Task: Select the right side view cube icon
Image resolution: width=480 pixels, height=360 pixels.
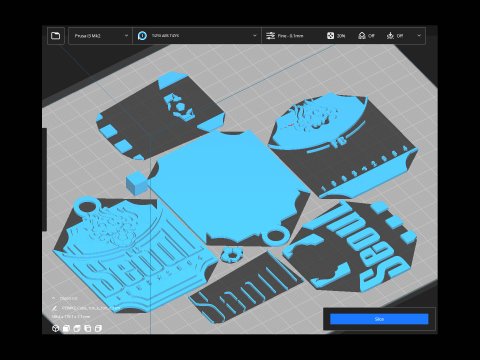Action: pos(98,329)
